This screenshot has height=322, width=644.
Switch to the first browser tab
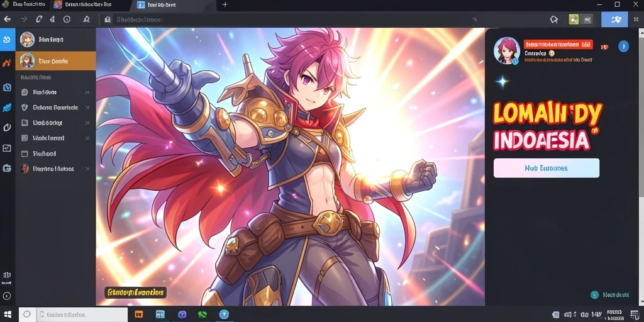click(24, 5)
